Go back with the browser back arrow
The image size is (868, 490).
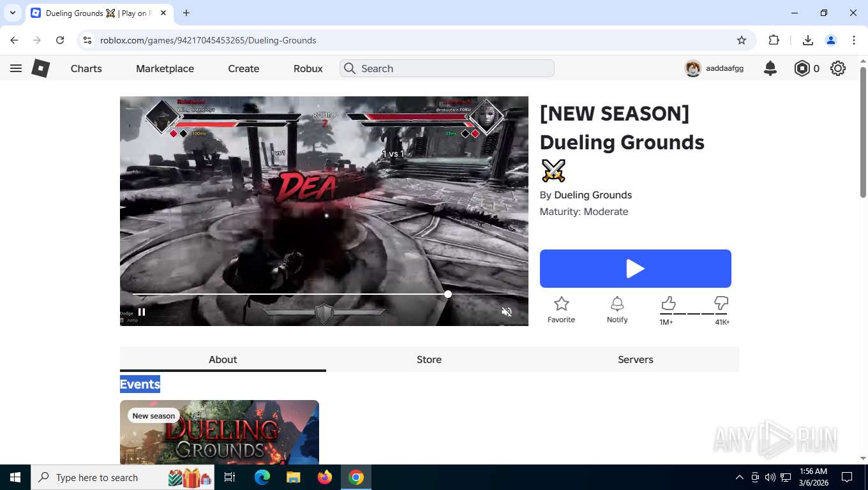[14, 40]
